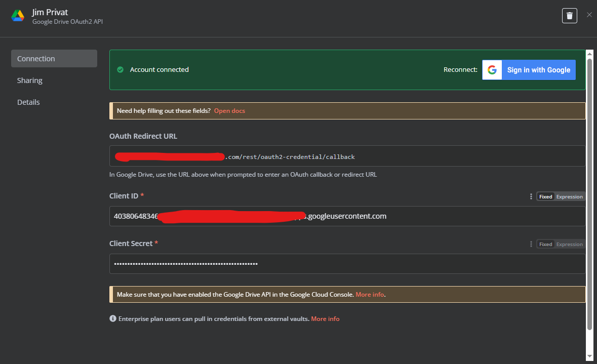Screen dimensions: 597x364
Task: Focus the Client ID input field
Action: 347,216
